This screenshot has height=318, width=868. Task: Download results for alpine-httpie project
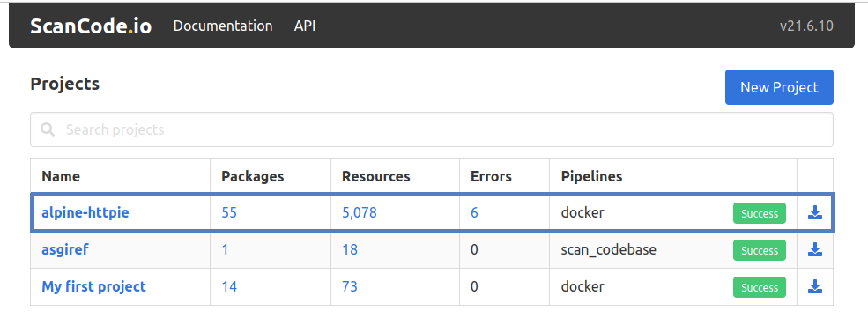tap(814, 213)
